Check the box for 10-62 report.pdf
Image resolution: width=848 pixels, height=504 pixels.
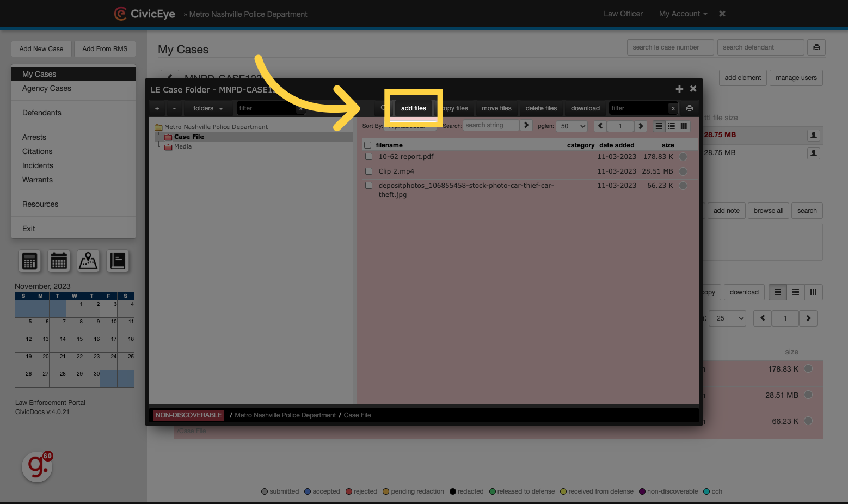(x=369, y=157)
